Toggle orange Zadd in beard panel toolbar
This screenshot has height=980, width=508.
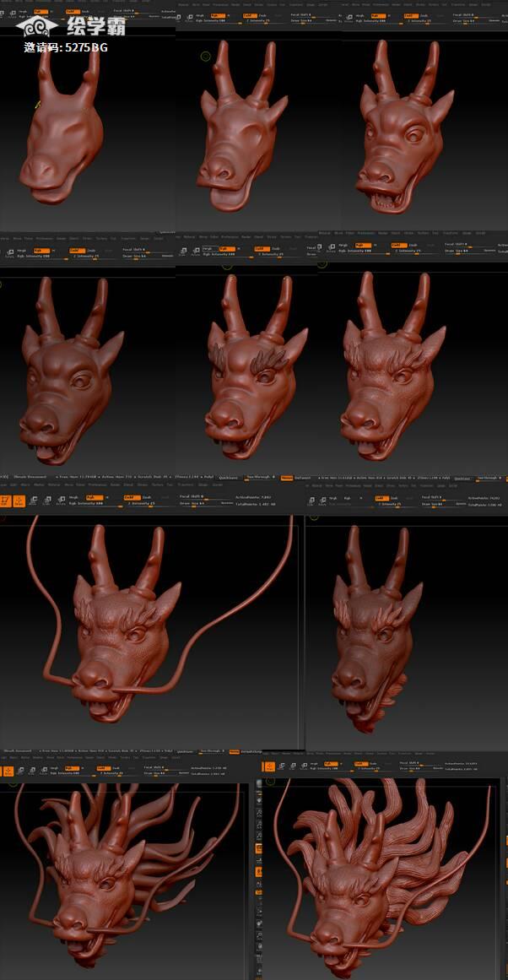tap(381, 498)
